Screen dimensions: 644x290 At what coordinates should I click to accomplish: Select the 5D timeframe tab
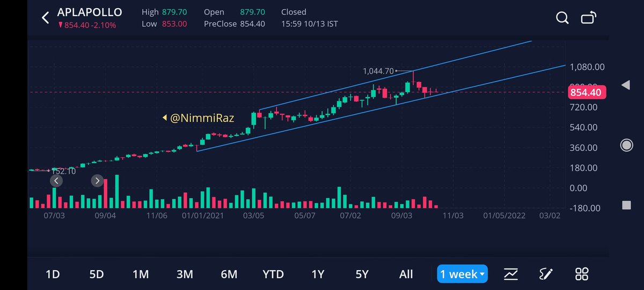[97, 274]
